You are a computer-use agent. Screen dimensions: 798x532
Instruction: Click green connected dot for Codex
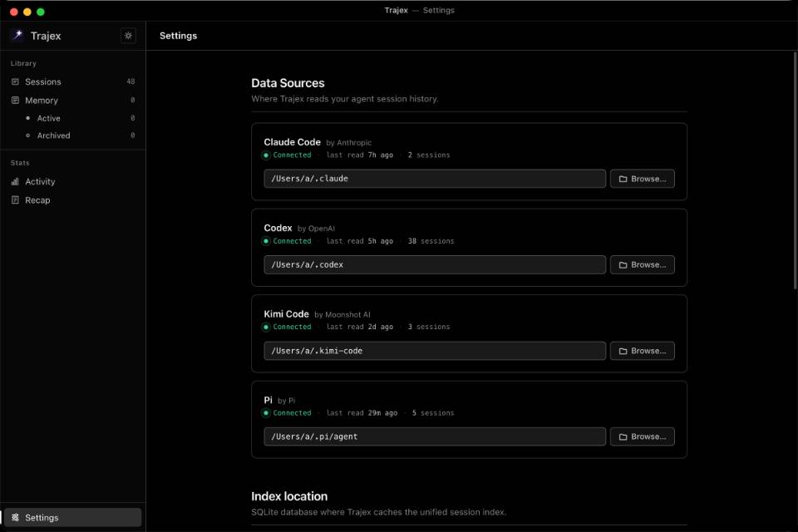(x=266, y=241)
